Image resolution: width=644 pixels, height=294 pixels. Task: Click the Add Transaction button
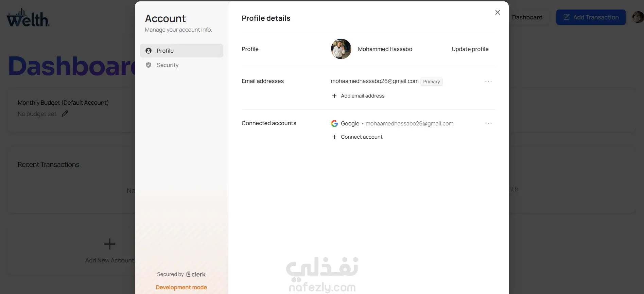pyautogui.click(x=591, y=17)
